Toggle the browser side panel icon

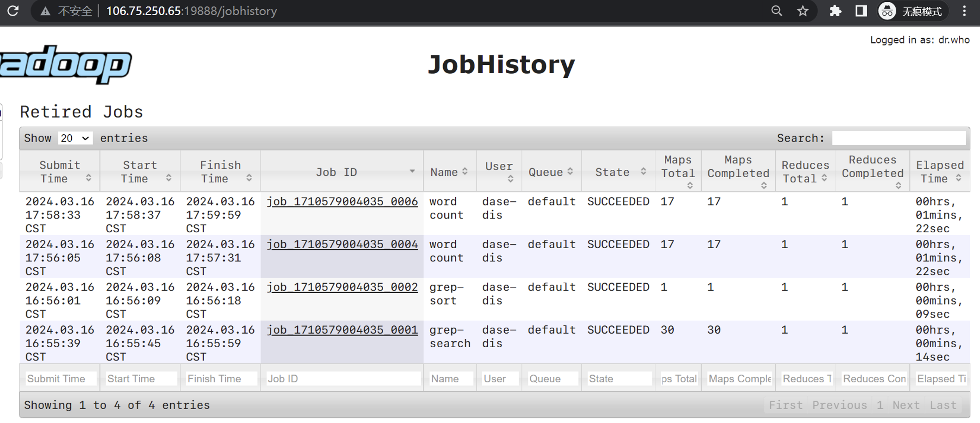(x=861, y=11)
